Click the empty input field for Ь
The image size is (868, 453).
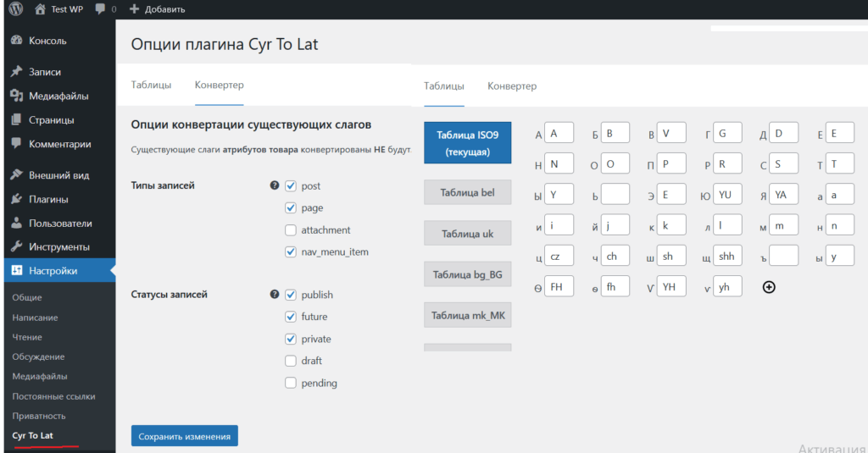point(615,195)
